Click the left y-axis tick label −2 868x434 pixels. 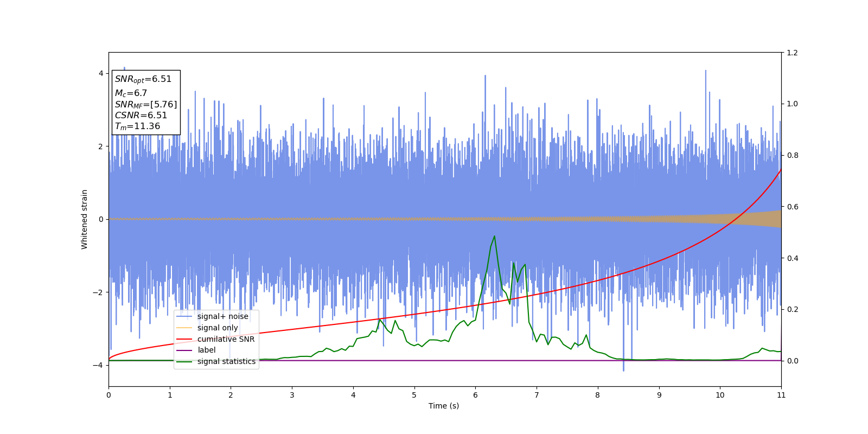[x=98, y=292]
